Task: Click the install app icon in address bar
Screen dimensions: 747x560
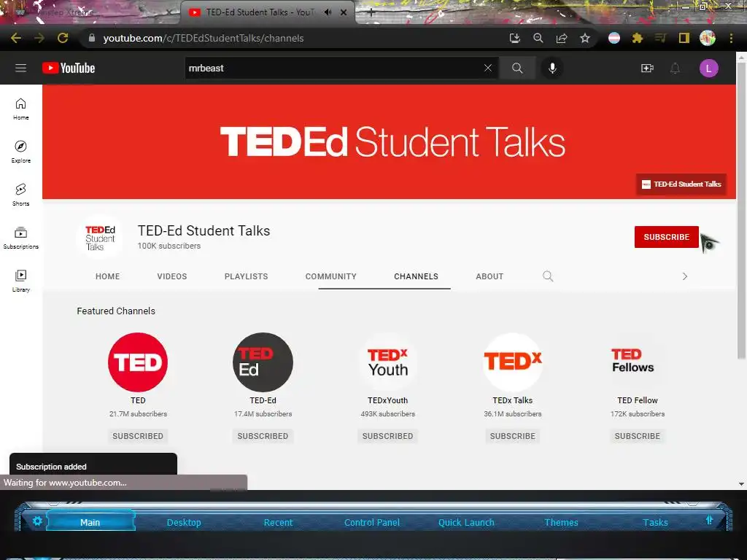Action: coord(514,38)
